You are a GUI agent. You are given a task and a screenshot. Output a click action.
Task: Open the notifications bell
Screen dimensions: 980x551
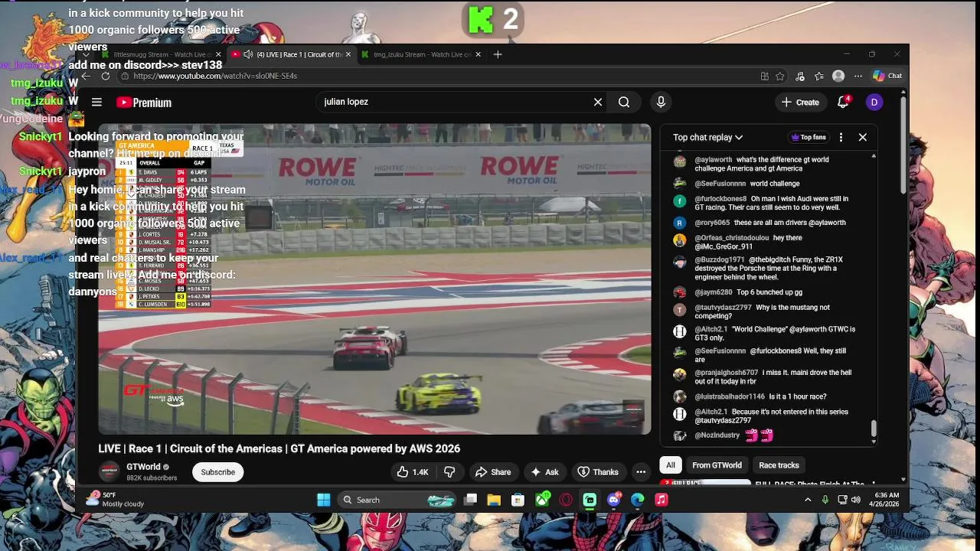point(843,102)
